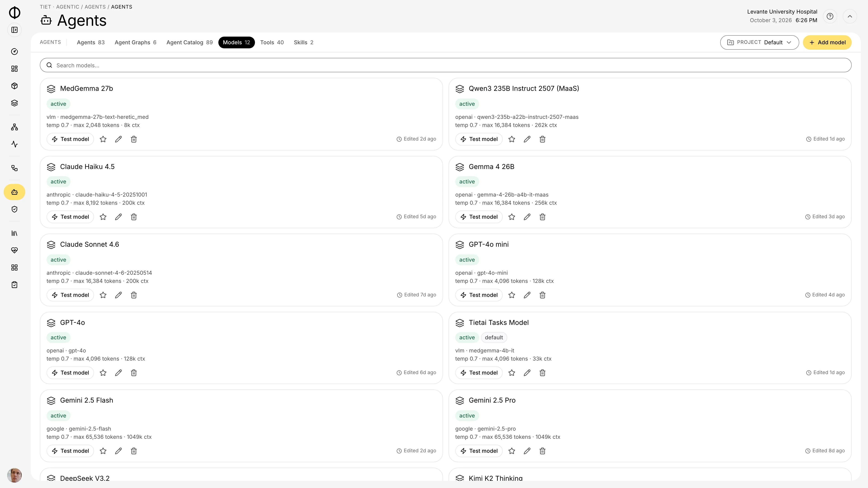868x488 pixels.
Task: Switch to the Agents 83 tab
Action: click(91, 42)
